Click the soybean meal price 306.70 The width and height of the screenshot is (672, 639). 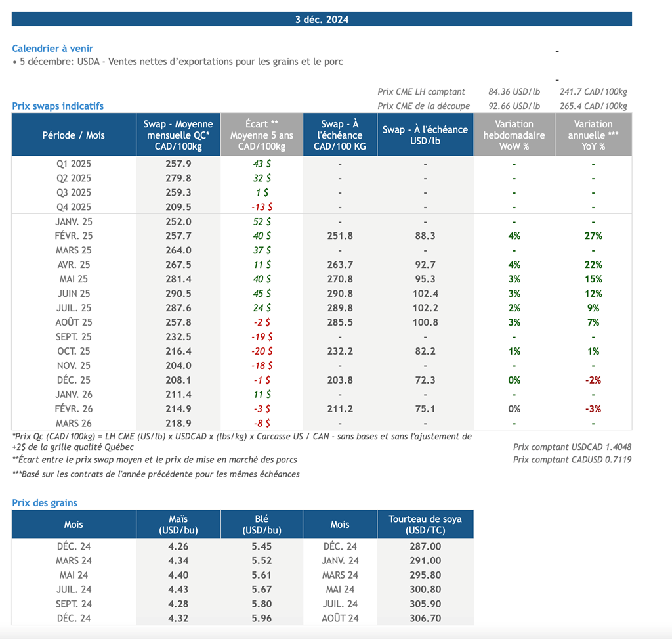click(425, 618)
